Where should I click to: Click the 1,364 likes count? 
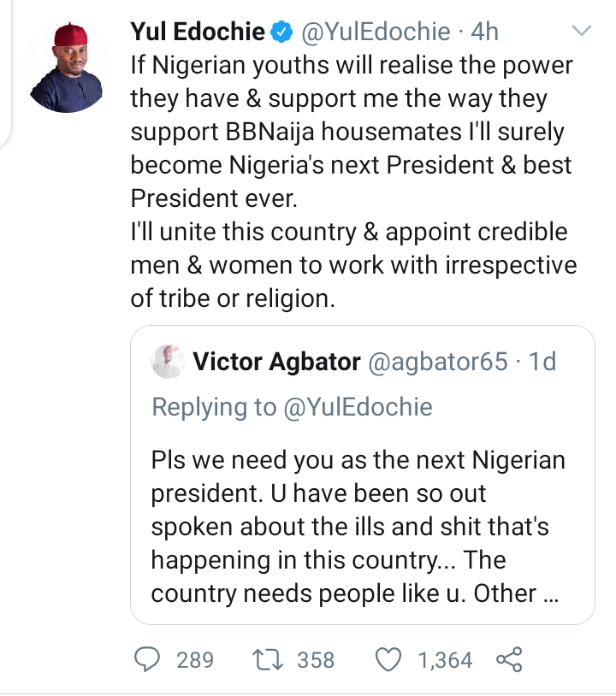[x=444, y=660]
